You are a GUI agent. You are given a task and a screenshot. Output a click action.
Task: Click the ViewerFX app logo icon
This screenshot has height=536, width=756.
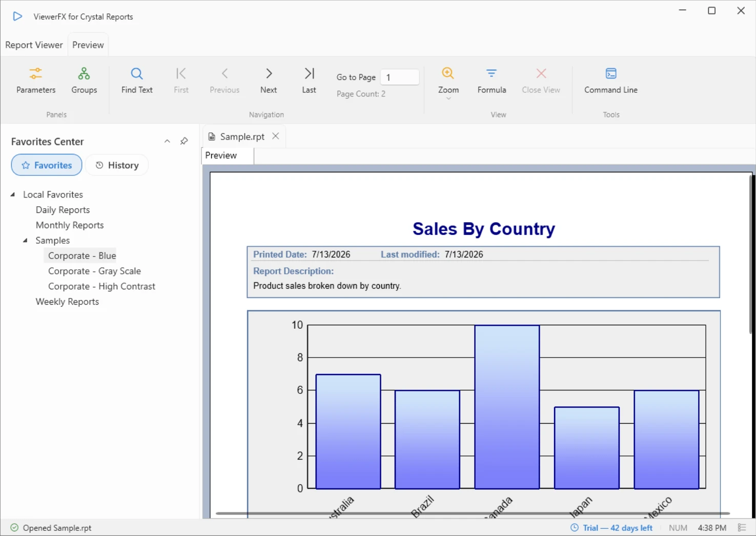coord(17,16)
